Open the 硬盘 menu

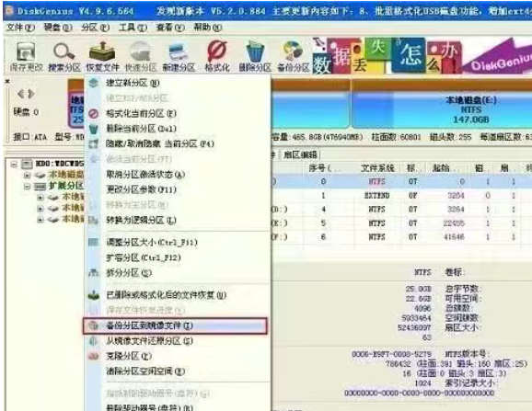pyautogui.click(x=58, y=27)
